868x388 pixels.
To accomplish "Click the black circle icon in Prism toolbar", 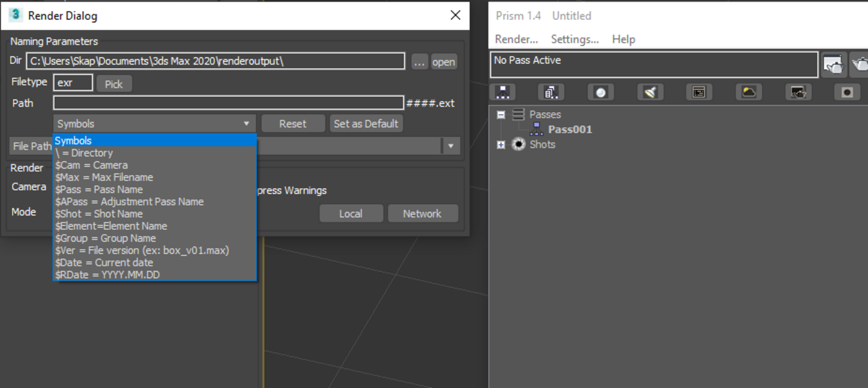I will pyautogui.click(x=847, y=92).
